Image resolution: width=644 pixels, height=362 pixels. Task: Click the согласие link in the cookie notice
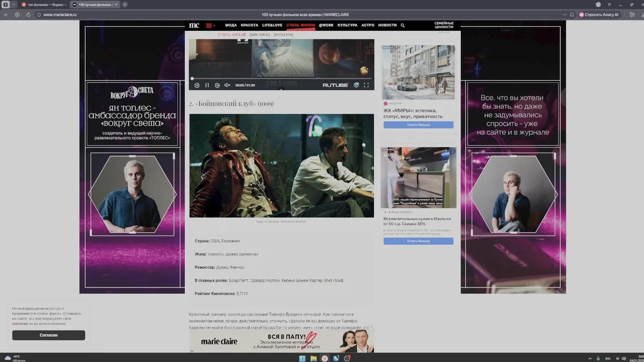pos(20,324)
